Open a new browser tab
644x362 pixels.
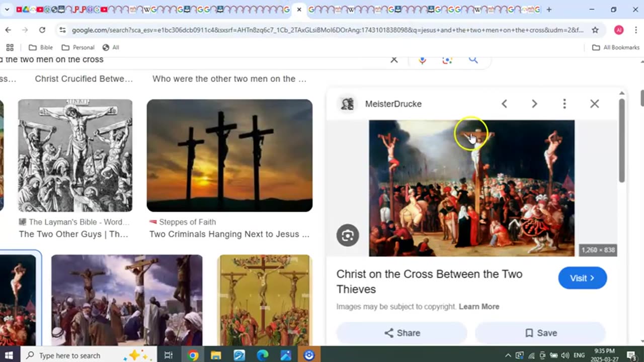click(x=549, y=10)
